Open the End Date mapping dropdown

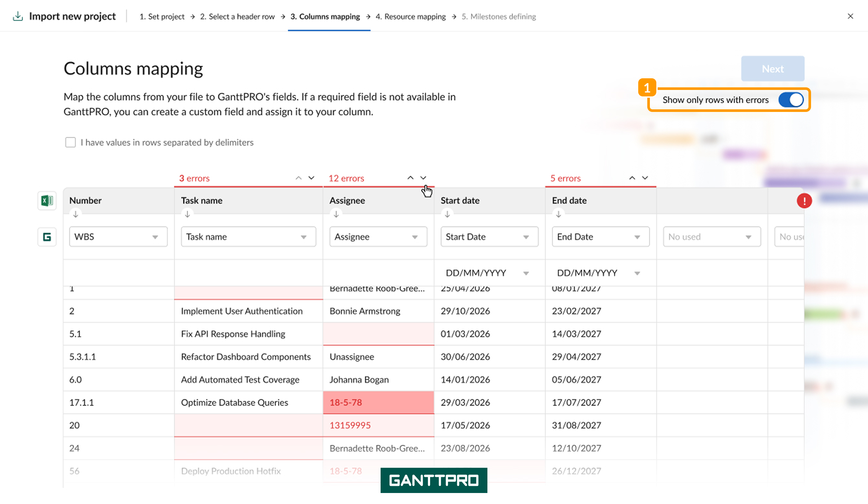point(600,236)
